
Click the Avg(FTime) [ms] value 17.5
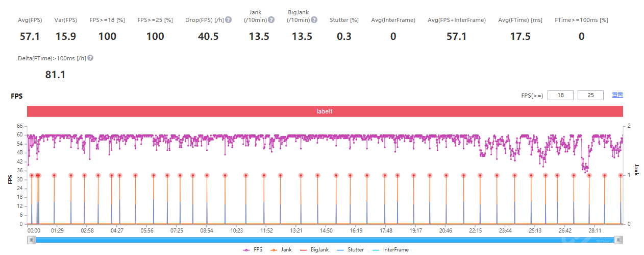520,36
